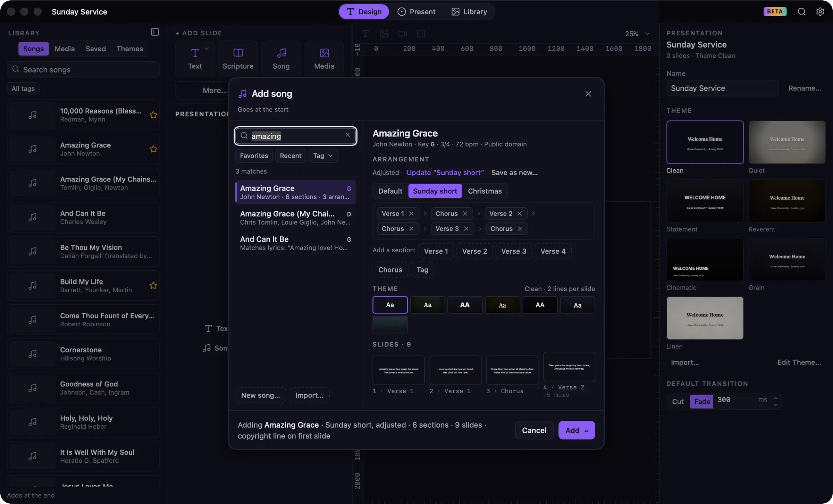
Task: Close the Add song dialog
Action: [588, 94]
